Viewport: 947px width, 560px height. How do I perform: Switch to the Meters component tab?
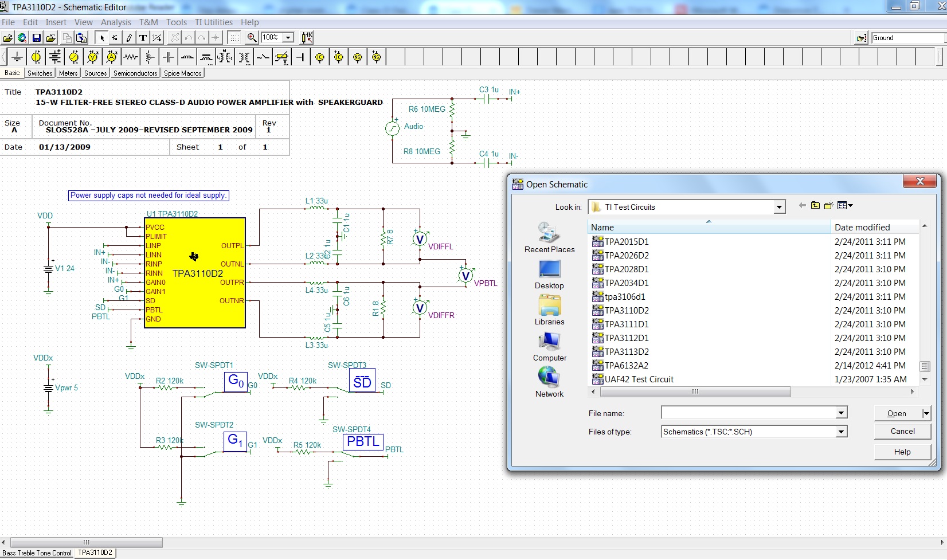(68, 73)
